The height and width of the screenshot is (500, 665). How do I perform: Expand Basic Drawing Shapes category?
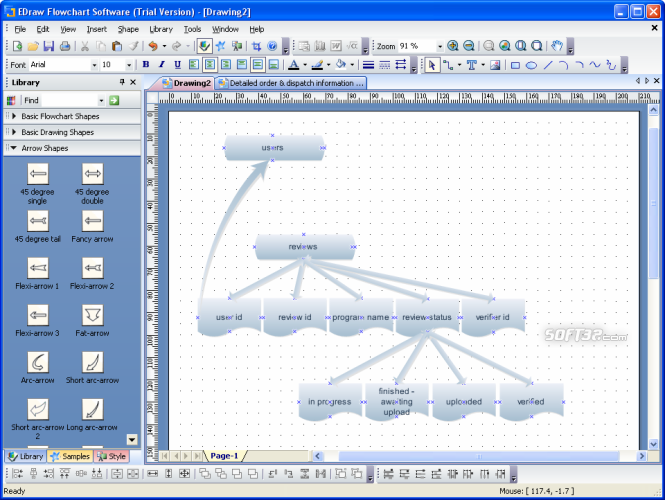[72, 132]
